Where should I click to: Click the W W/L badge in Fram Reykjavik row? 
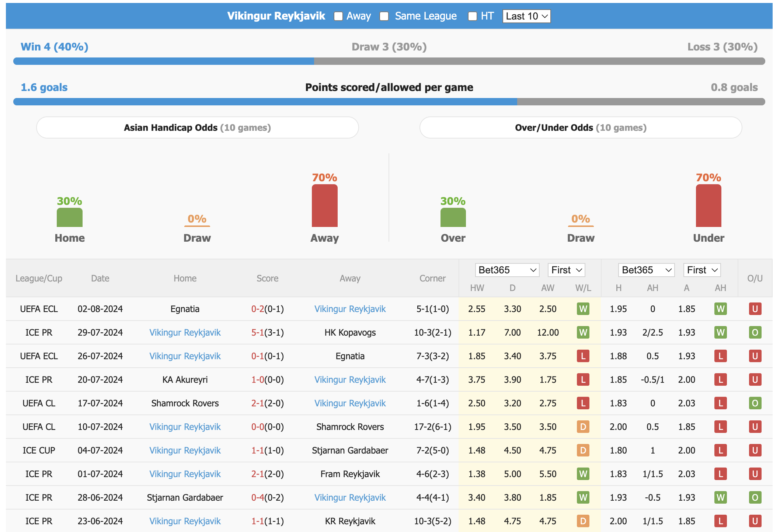coord(583,474)
